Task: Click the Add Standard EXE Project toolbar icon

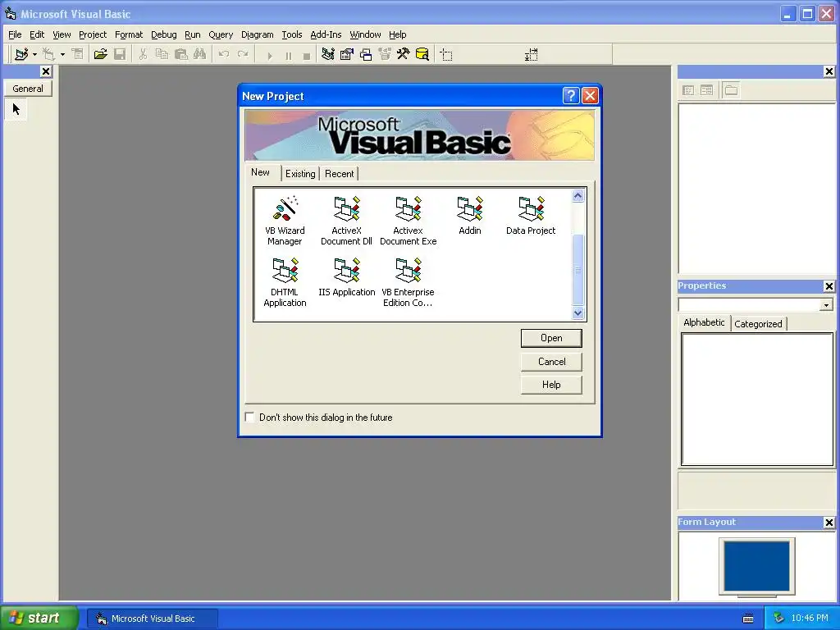Action: [21, 54]
